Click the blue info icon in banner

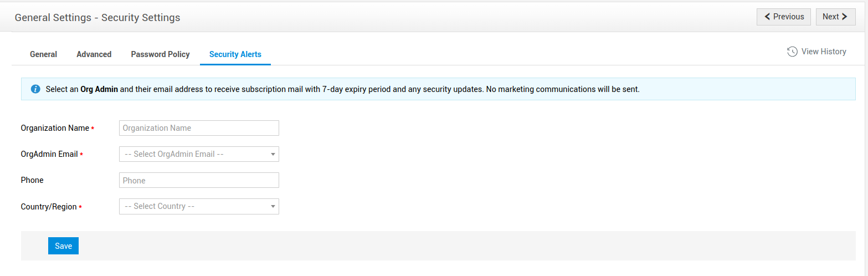[x=35, y=89]
